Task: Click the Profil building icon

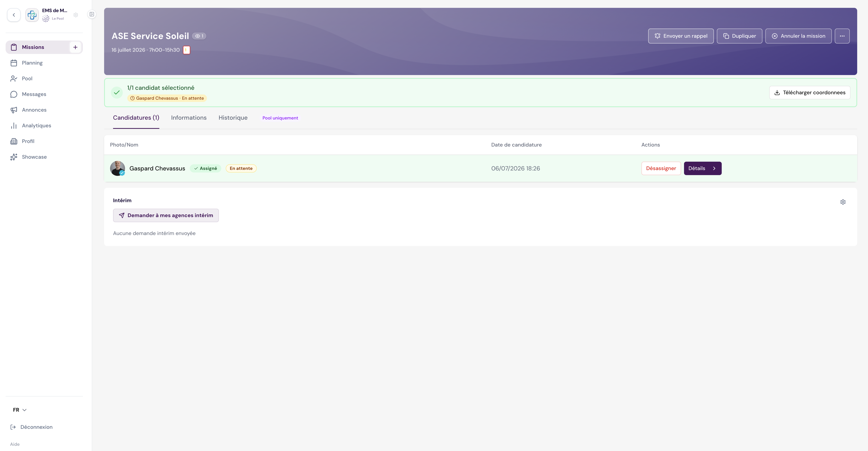Action: click(x=14, y=141)
